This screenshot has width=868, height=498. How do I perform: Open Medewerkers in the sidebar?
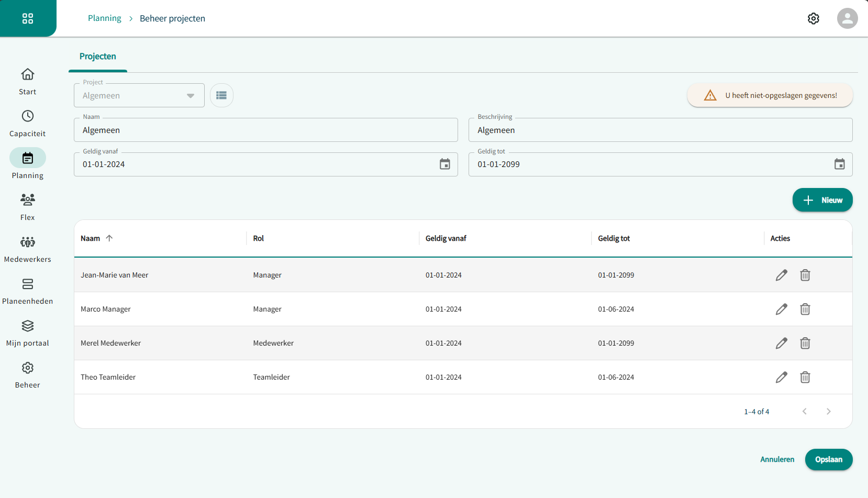pyautogui.click(x=28, y=249)
